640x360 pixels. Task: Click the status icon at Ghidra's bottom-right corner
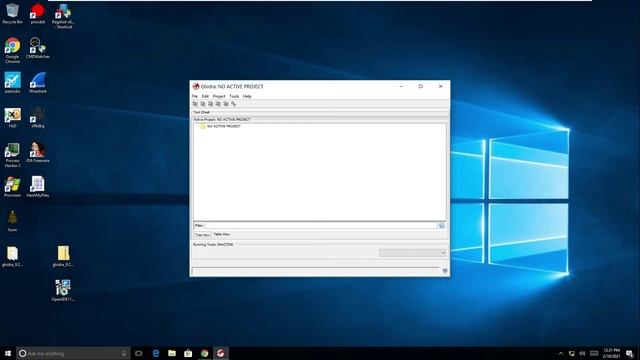pos(445,271)
